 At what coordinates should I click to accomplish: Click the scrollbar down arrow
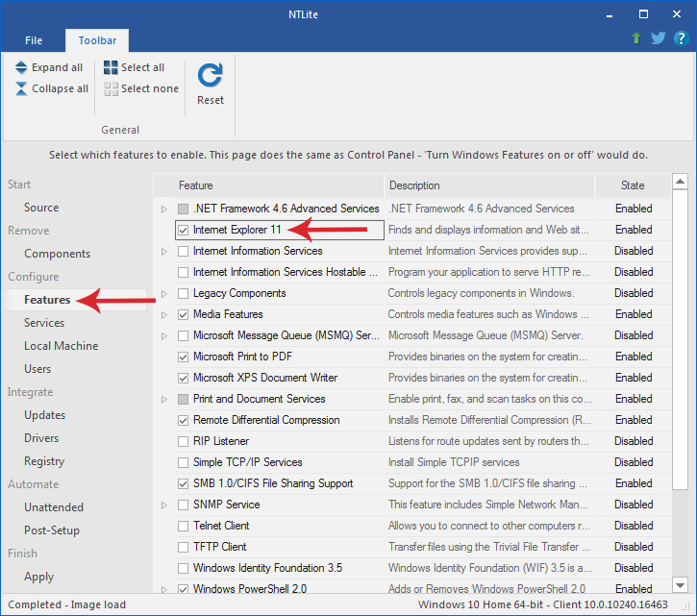point(680,585)
